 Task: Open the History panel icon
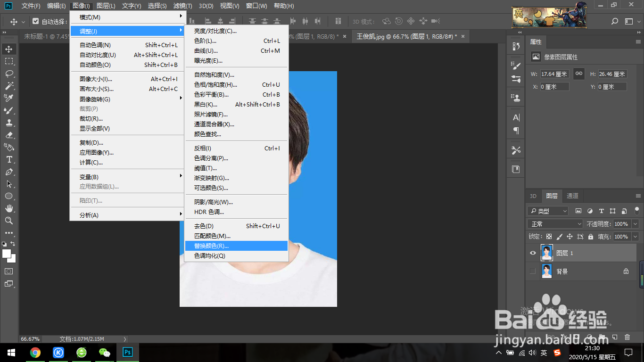[516, 46]
